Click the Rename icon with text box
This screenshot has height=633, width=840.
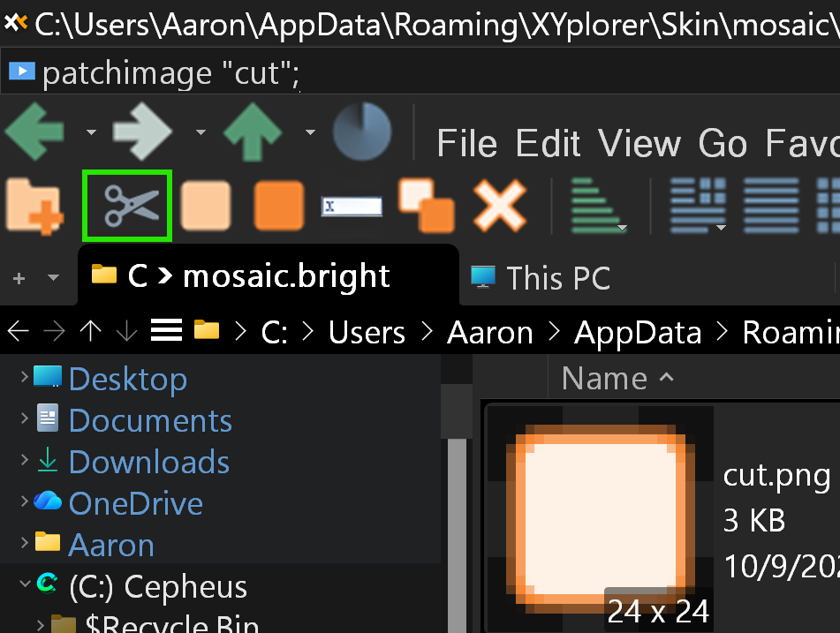(x=352, y=207)
